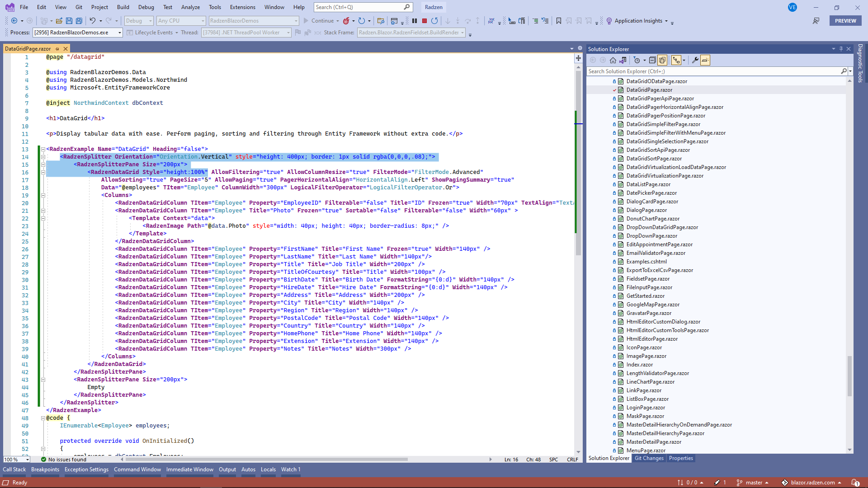The width and height of the screenshot is (868, 488).
Task: Click Save All icon
Action: tap(79, 21)
